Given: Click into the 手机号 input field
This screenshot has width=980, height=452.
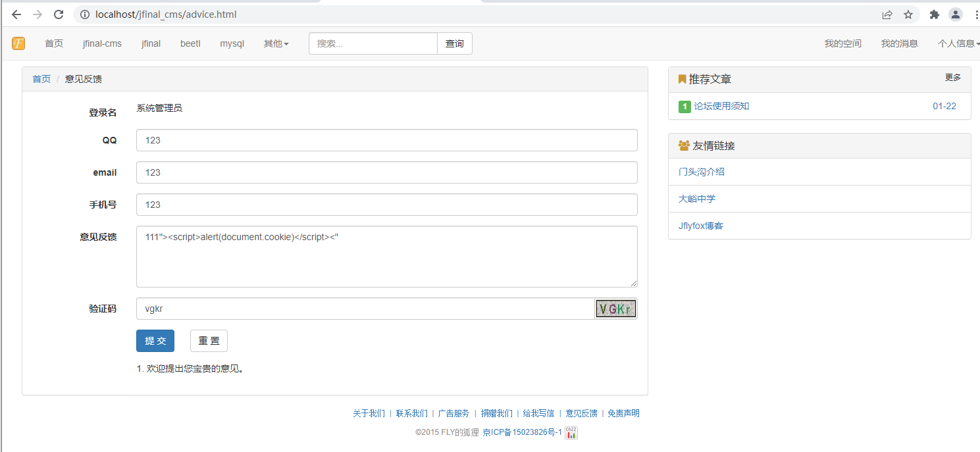Looking at the screenshot, I should [387, 205].
